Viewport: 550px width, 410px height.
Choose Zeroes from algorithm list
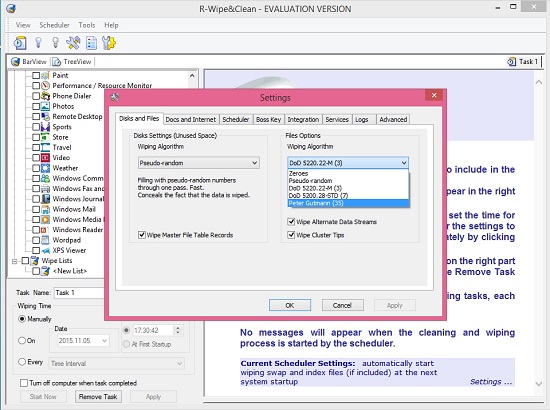coord(348,173)
